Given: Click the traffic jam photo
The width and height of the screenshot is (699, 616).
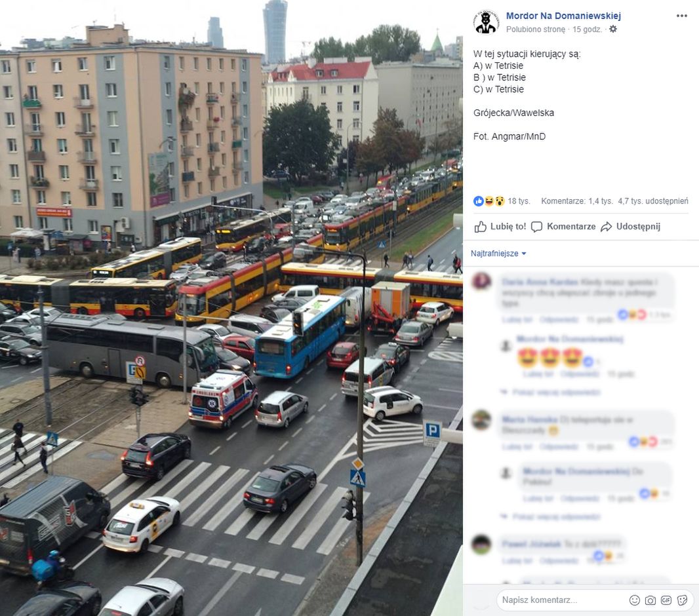Looking at the screenshot, I should pos(231,308).
